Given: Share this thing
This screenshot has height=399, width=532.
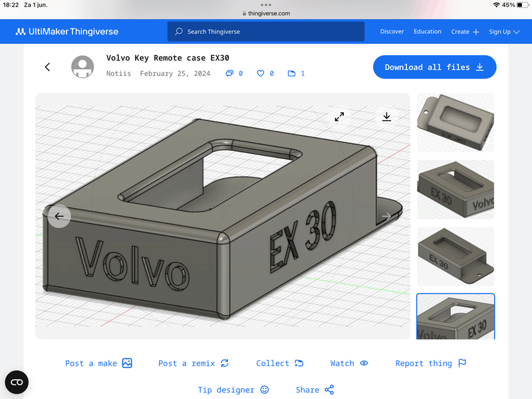Looking at the screenshot, I should click(315, 390).
